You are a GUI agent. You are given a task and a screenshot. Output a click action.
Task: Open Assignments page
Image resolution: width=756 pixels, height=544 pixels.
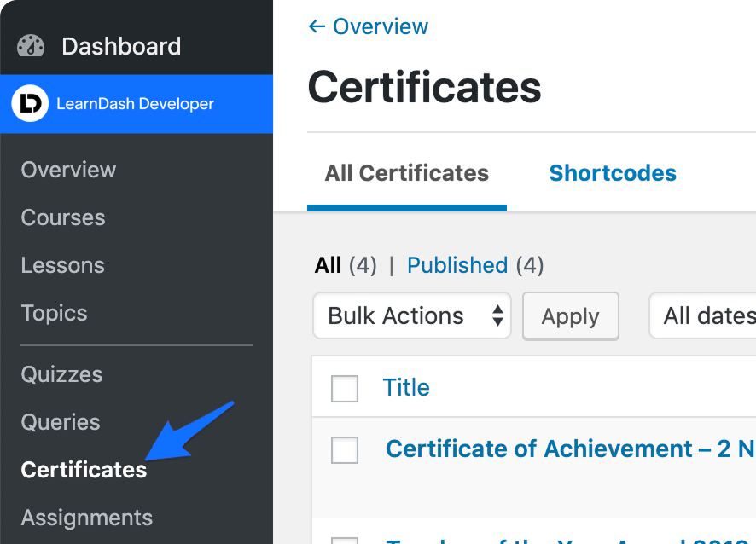point(86,518)
